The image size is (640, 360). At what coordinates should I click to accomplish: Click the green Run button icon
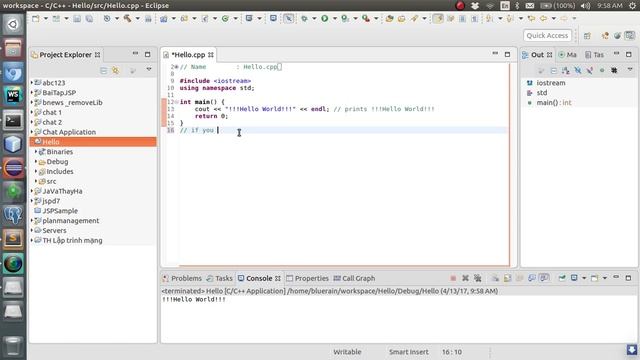(x=324, y=18)
